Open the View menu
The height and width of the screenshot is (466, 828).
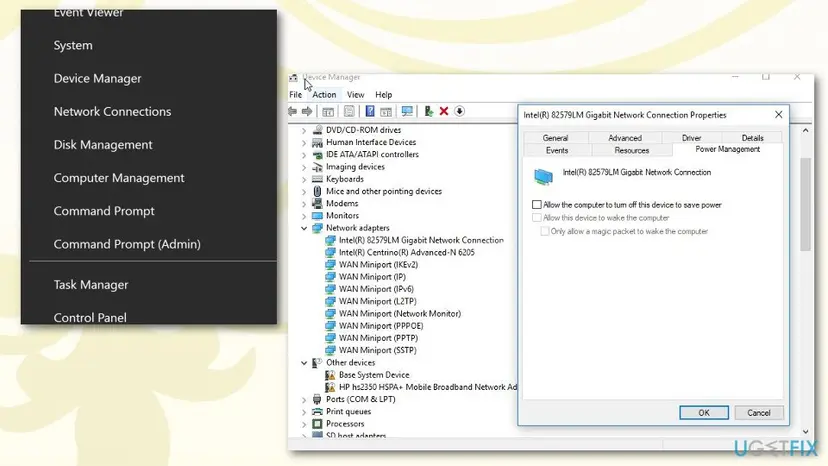[355, 95]
